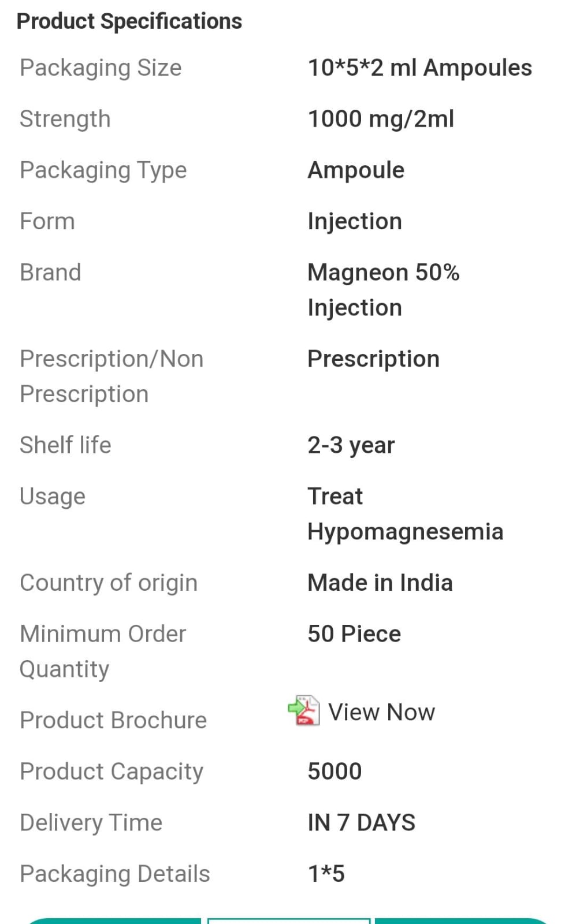Click the white-outlined button at bottom center
This screenshot has height=924, width=576.
[288, 921]
